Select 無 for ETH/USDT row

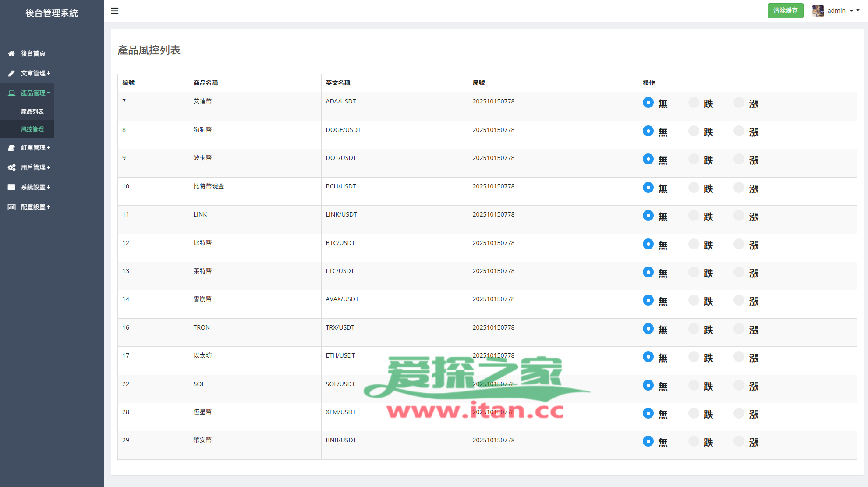coord(648,357)
